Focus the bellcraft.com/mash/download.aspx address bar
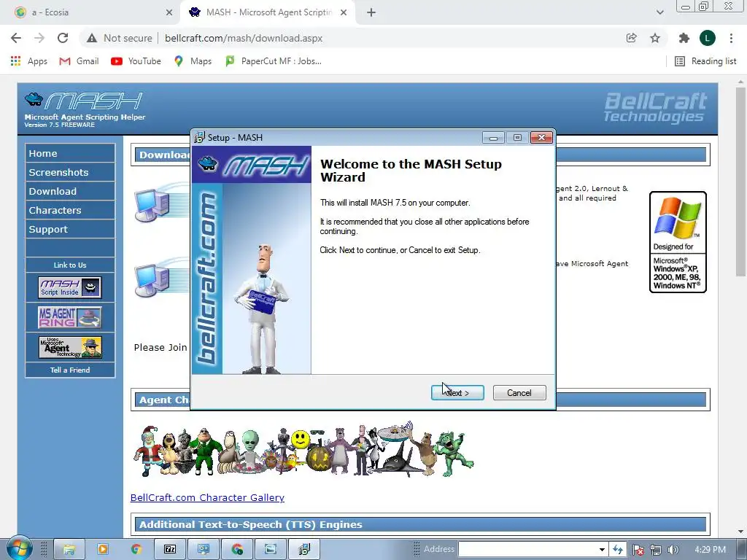Image resolution: width=747 pixels, height=560 pixels. pos(244,38)
